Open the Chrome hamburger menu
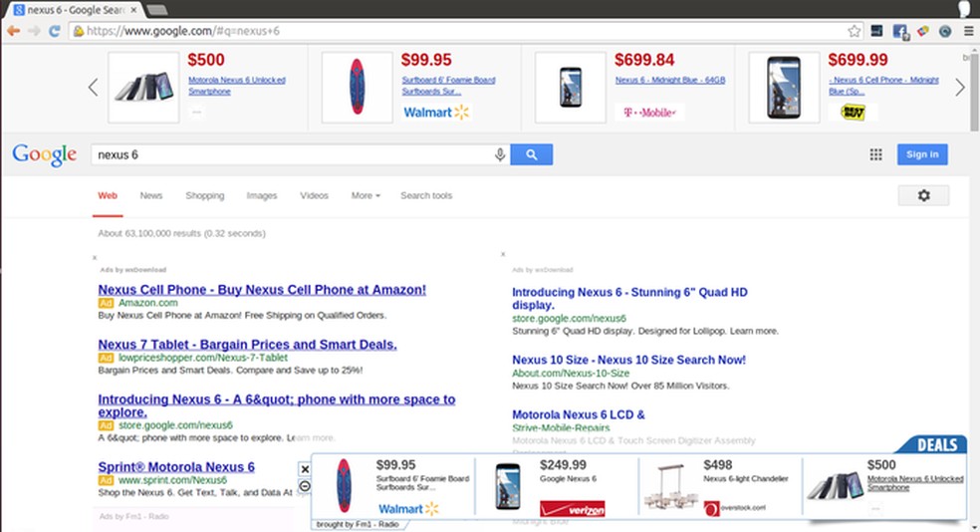Image resolution: width=980 pixels, height=532 pixels. (968, 31)
